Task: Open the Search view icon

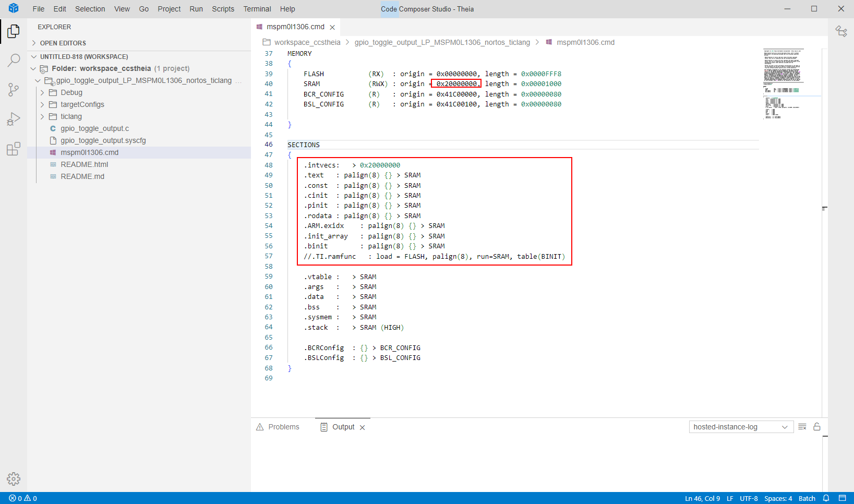Action: (14, 61)
